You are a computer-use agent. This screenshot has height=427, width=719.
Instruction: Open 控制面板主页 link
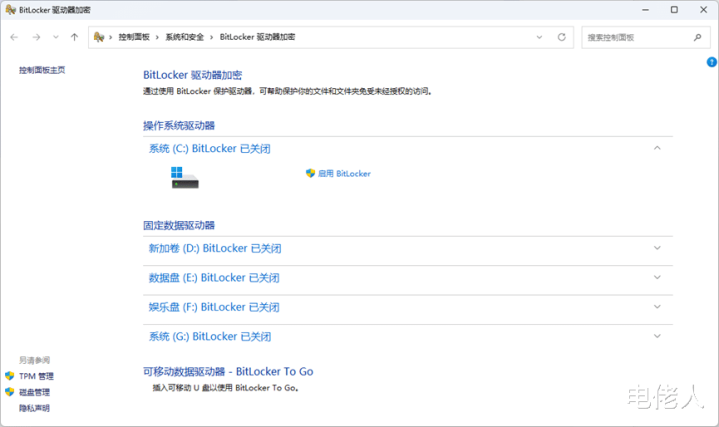42,70
